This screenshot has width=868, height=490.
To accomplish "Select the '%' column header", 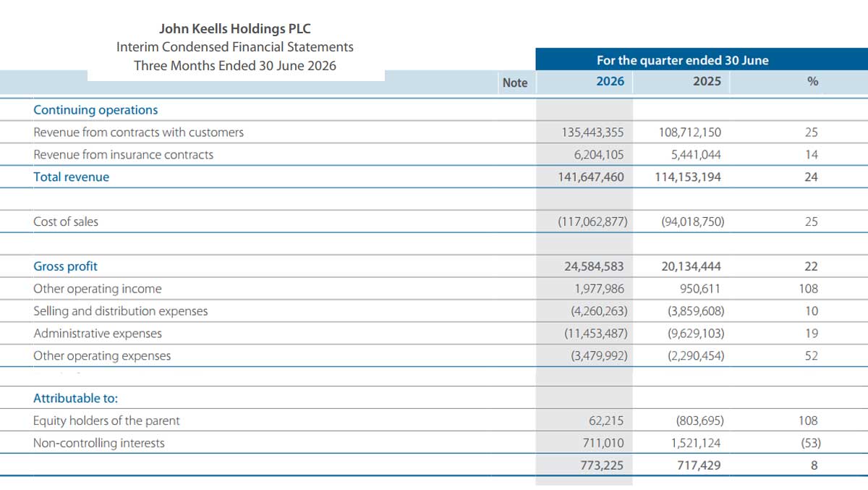I will 812,83.
